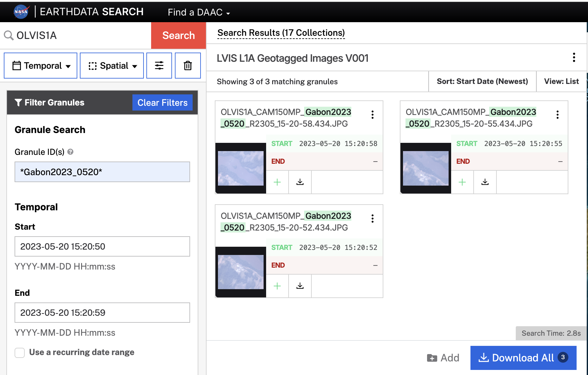Add the 15-20-58 granule to project
The height and width of the screenshot is (375, 588).
click(277, 182)
